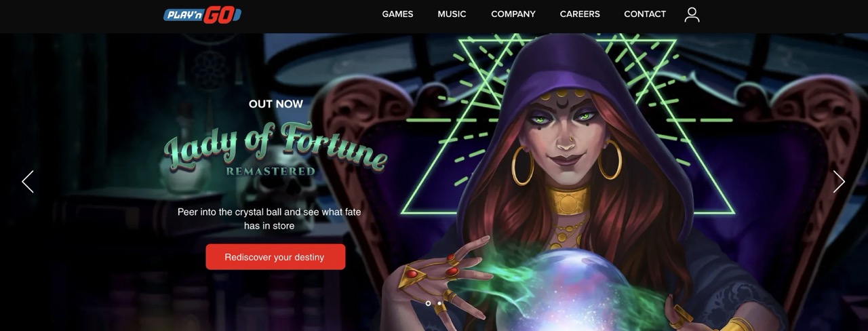The width and height of the screenshot is (868, 331).
Task: Open the GAMES menu
Action: pos(397,14)
